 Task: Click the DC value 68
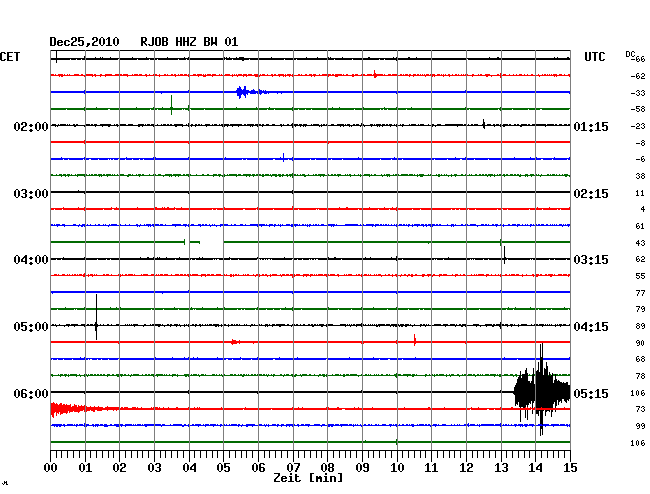[x=640, y=359]
